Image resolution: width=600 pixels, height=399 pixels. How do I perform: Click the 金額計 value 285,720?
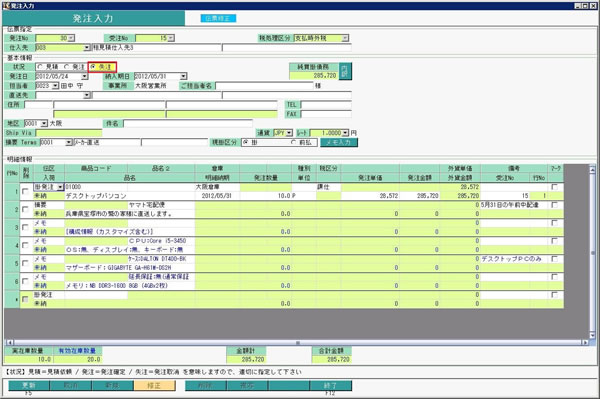click(x=246, y=360)
